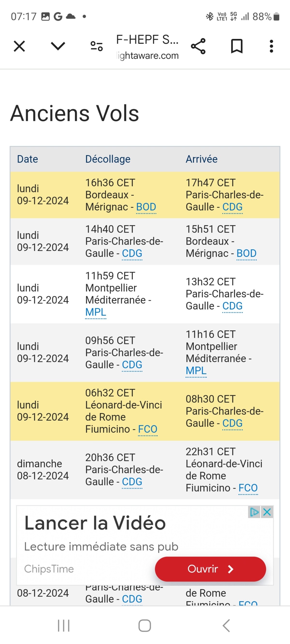Open CDG link in 17h47 arrival
Screen dimensions: 290x644
pos(232,207)
